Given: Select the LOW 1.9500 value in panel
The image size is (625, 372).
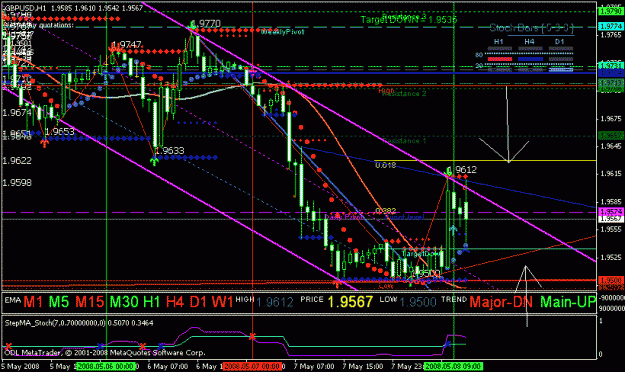Looking at the screenshot, I should pos(418,302).
